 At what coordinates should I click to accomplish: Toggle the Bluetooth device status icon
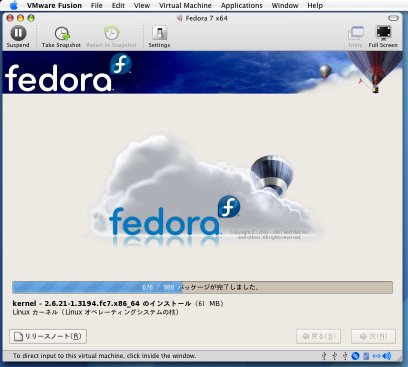(x=356, y=356)
